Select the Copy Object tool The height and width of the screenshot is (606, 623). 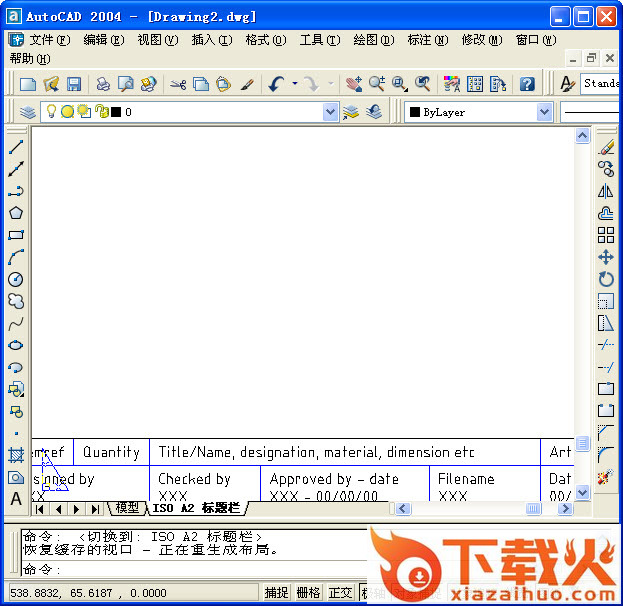pos(606,169)
